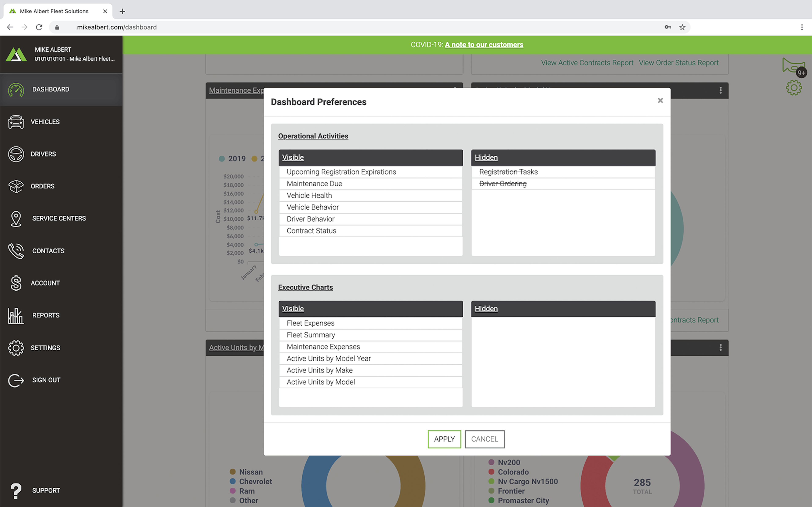Open Chrome browser options menu
812x507 pixels.
(802, 27)
